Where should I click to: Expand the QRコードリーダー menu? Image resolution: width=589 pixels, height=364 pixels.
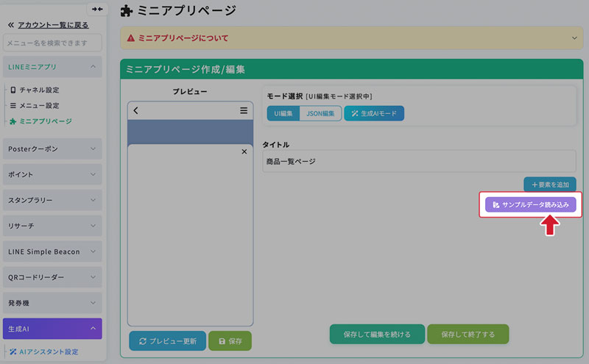52,277
